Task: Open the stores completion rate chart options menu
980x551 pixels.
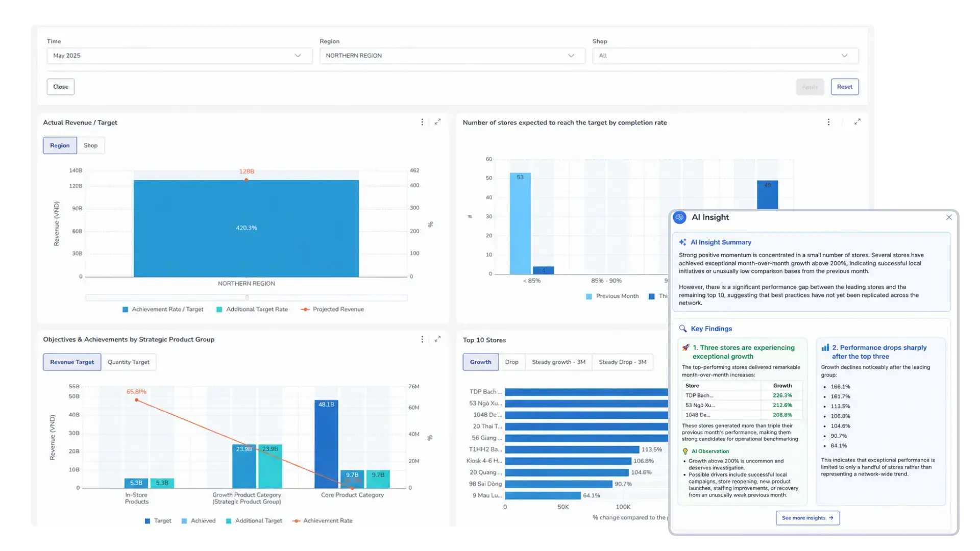Action: 828,122
